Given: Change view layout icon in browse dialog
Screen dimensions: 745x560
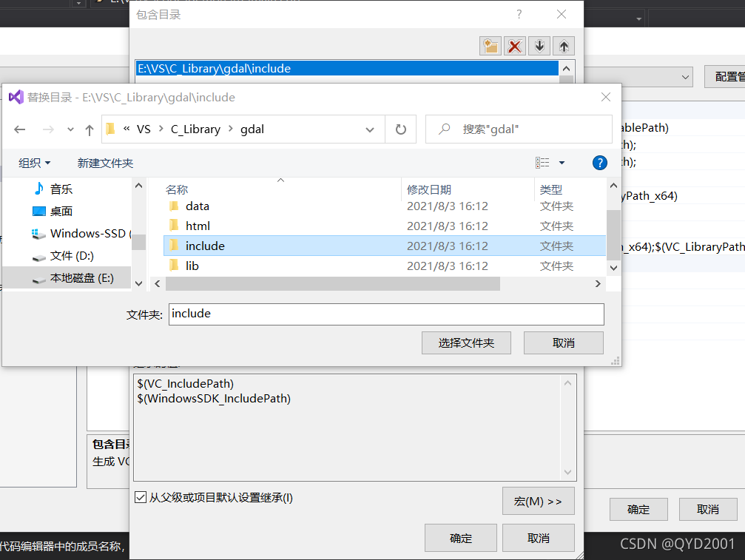Looking at the screenshot, I should tap(542, 163).
